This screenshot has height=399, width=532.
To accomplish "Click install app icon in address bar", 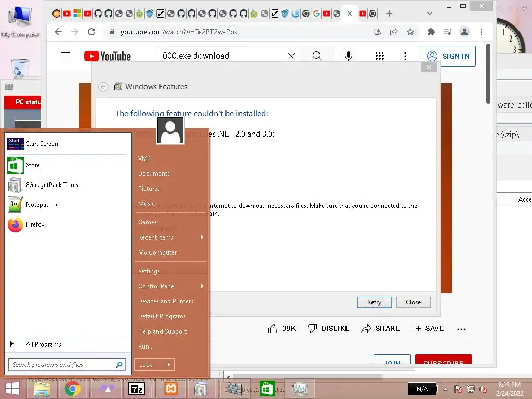I will [x=377, y=32].
